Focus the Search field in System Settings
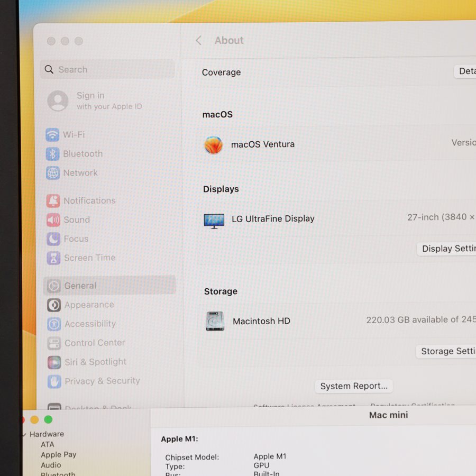 [x=107, y=69]
